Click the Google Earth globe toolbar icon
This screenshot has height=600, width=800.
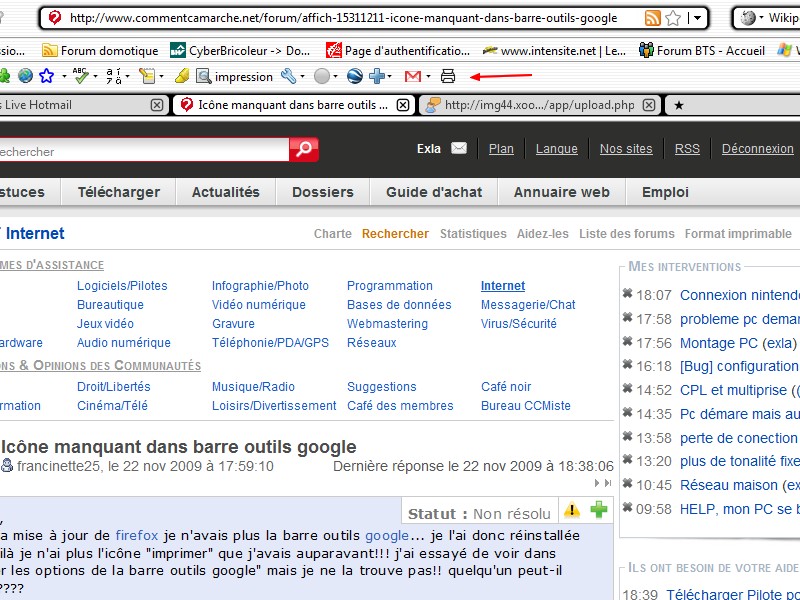[x=354, y=76]
